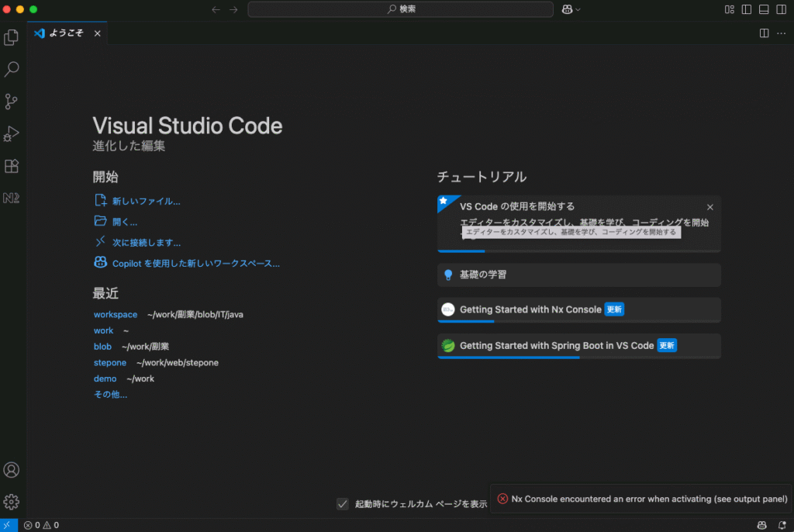Select the ようこそ tab

tap(67, 33)
